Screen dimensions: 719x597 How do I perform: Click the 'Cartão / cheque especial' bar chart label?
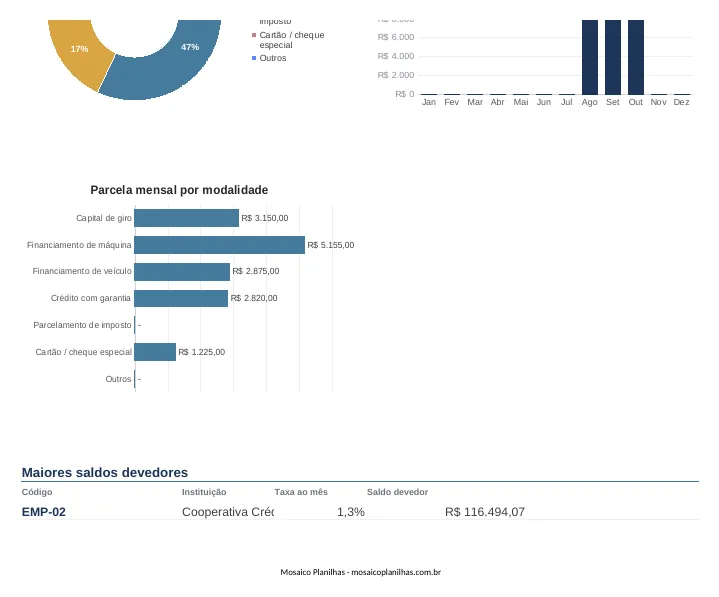click(x=83, y=352)
